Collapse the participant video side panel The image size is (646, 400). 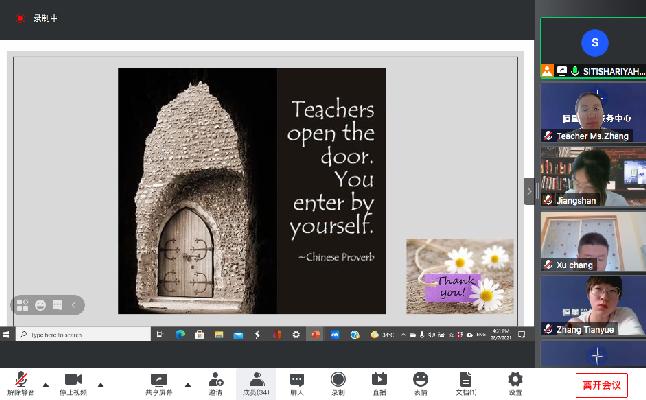tap(530, 190)
